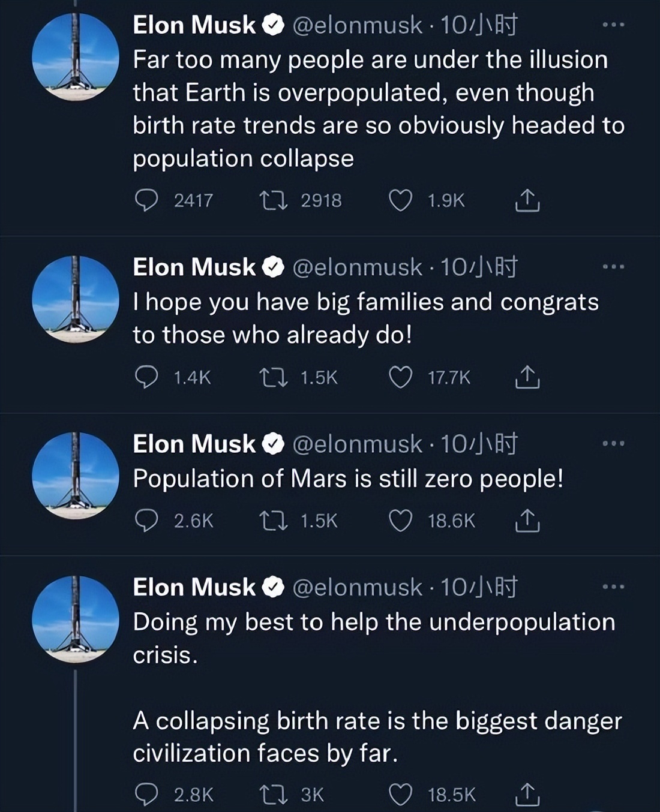Share the big families tweet
Screen dimensions: 660x812
(x=527, y=377)
